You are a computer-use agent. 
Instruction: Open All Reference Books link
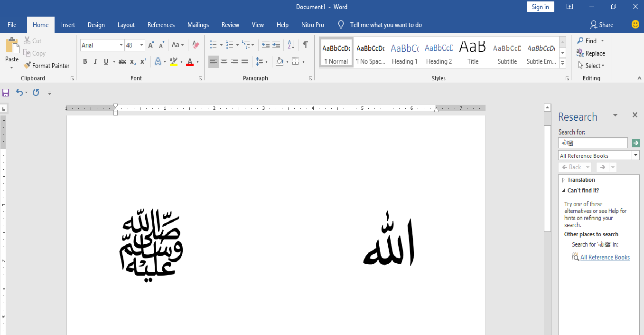[x=605, y=257]
